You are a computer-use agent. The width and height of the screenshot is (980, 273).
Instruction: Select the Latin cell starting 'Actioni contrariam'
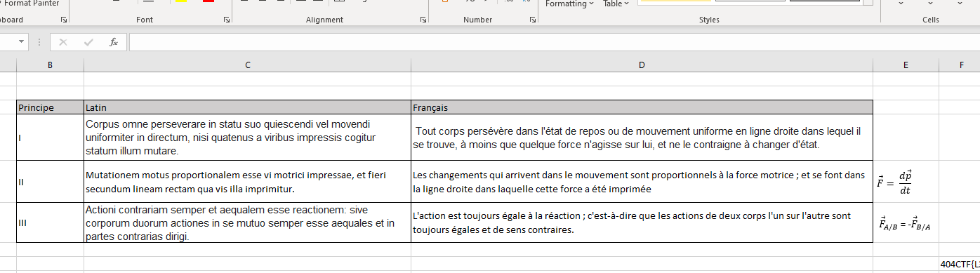[247, 222]
